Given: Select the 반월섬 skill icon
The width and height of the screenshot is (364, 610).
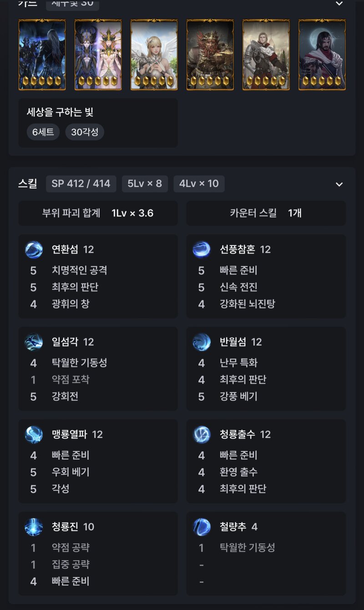Looking at the screenshot, I should tap(202, 342).
